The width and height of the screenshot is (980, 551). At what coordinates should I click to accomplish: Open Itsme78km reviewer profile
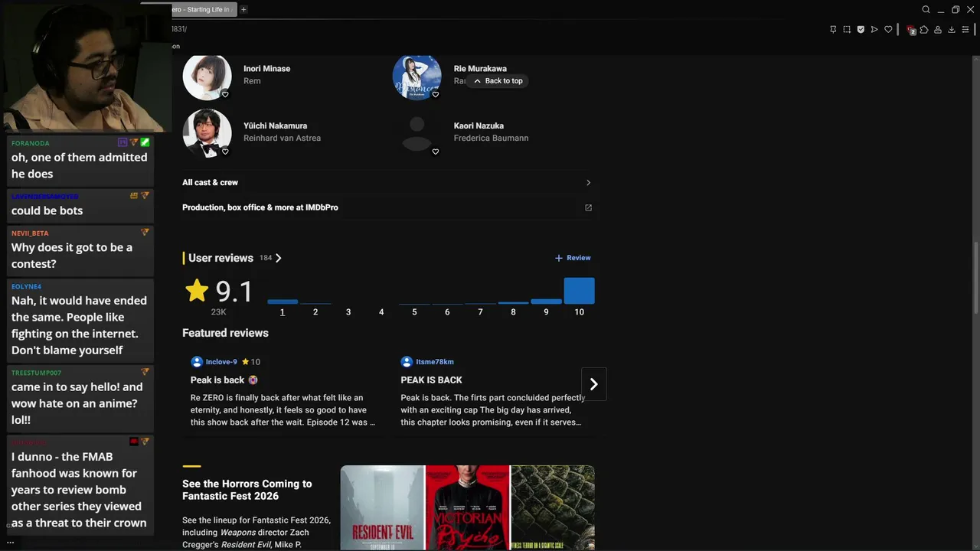[435, 362]
